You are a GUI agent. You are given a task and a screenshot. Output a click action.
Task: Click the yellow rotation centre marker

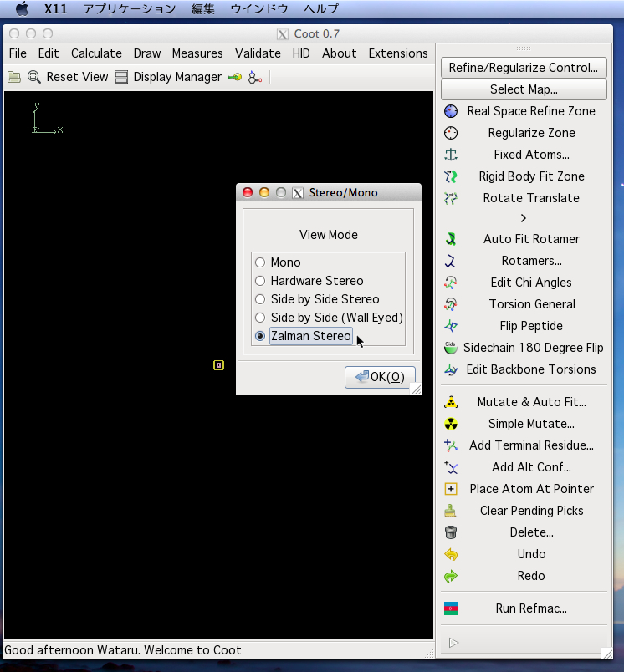(x=218, y=365)
